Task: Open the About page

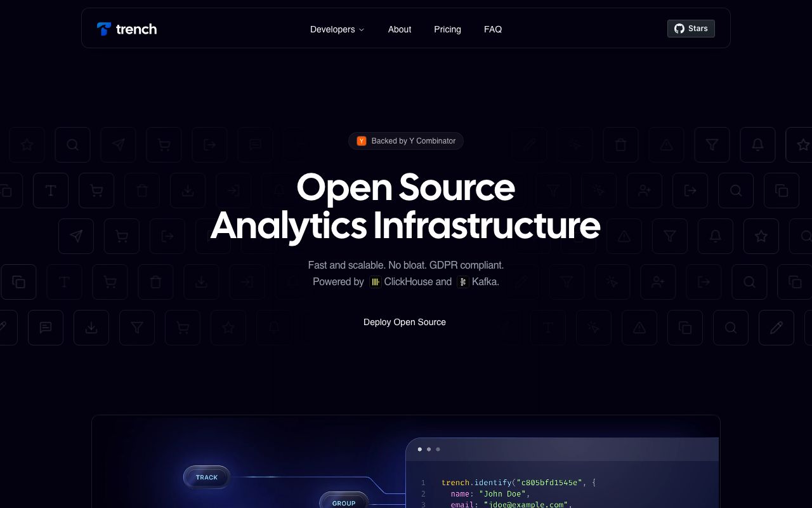Action: 400,29
